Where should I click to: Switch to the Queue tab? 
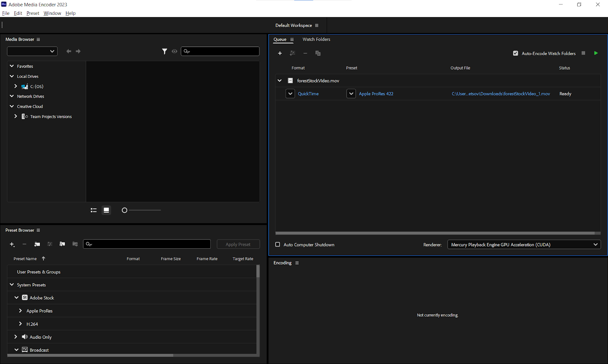[280, 40]
